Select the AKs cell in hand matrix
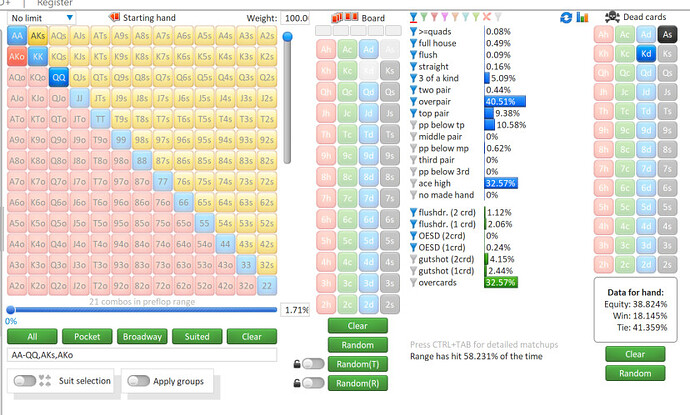The image size is (690, 415). (x=38, y=36)
